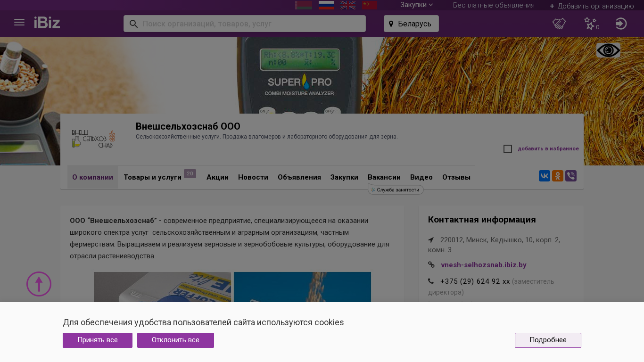Click the blue product image thumbnail
Viewport: 644px width, 362px height.
(302, 287)
